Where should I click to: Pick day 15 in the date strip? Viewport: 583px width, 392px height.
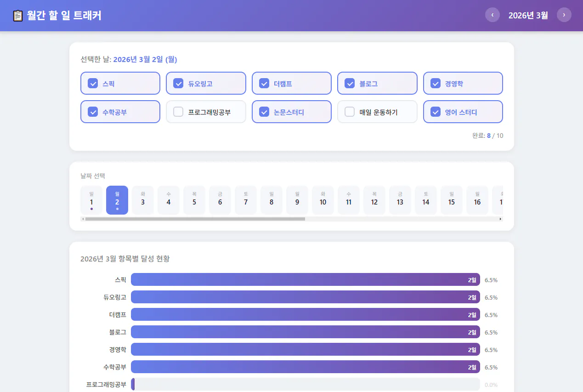[452, 200]
